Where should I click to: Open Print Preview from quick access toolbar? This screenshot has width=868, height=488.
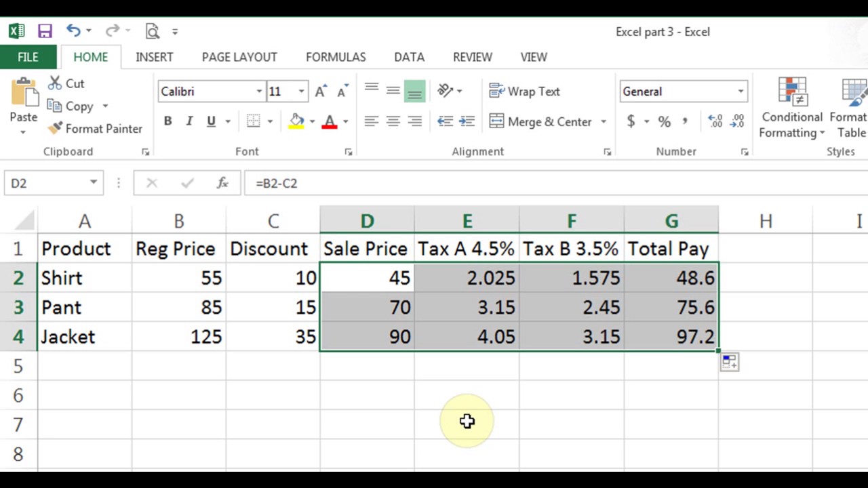pyautogui.click(x=153, y=31)
